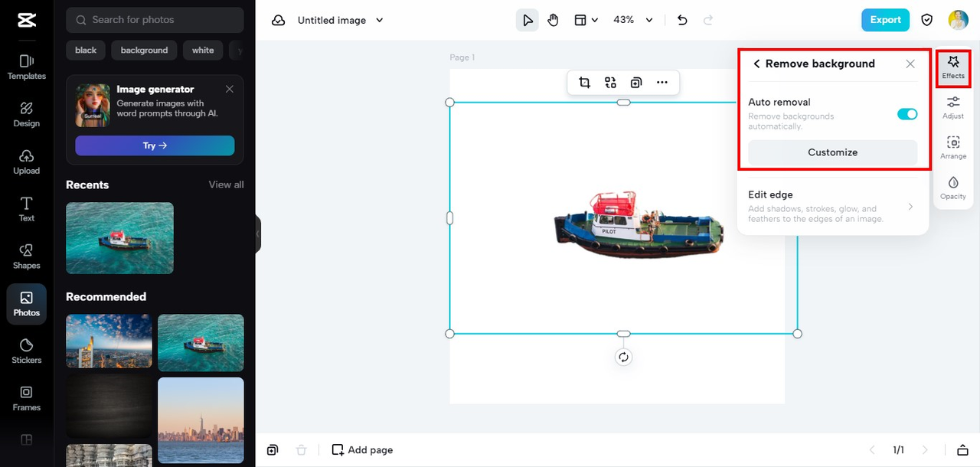Open the layers icon at bottom right
Screen dimensions: 980x467
962,450
